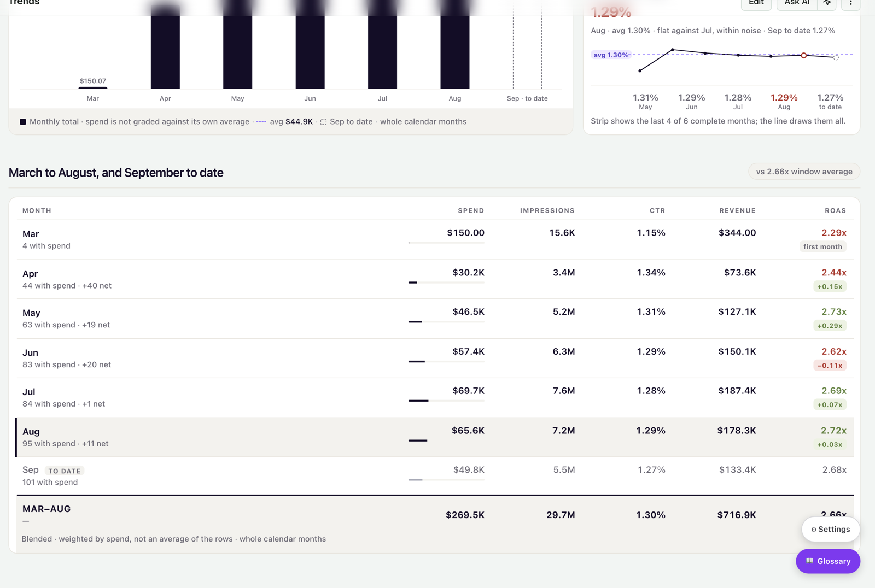This screenshot has height=588, width=875.
Task: Click the CTR column header
Action: click(657, 210)
